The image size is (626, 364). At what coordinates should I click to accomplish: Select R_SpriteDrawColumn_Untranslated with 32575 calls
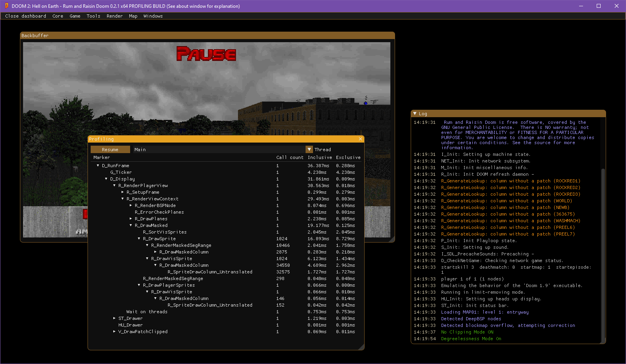pos(226,272)
